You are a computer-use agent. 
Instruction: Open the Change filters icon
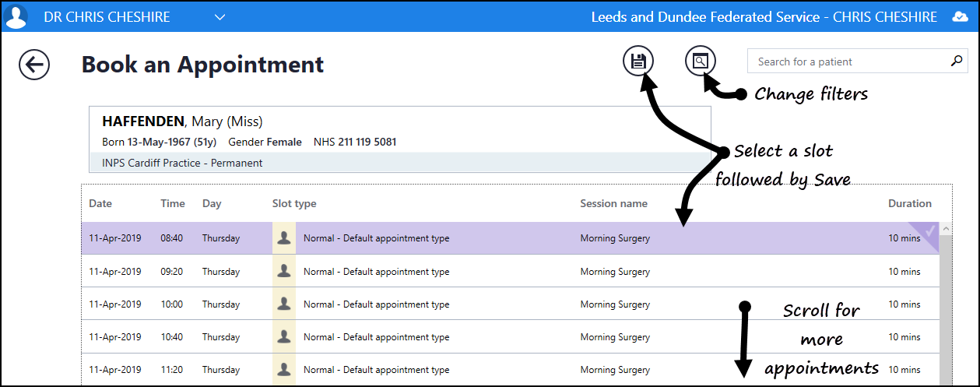pyautogui.click(x=701, y=62)
